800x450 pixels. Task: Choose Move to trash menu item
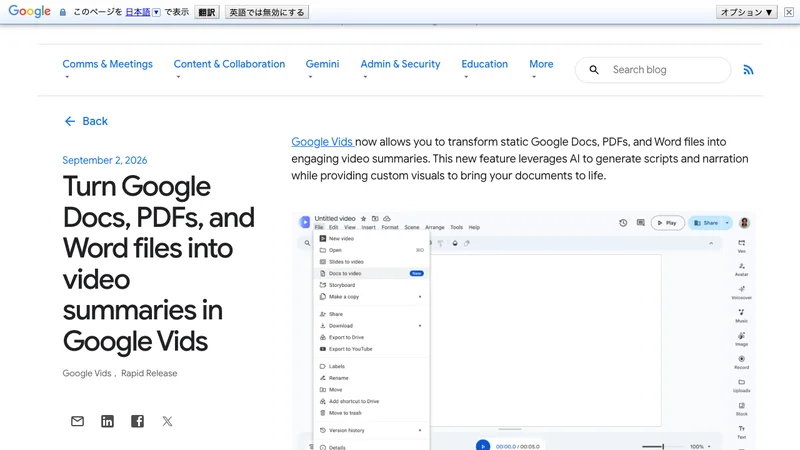(371, 413)
